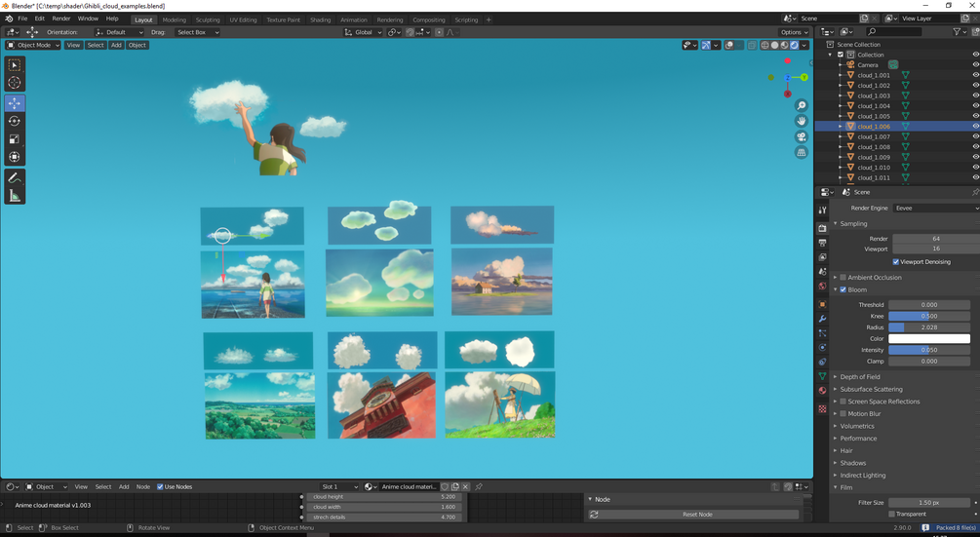Switch perspective/orthographic grid icon
980x537 pixels.
pyautogui.click(x=802, y=152)
